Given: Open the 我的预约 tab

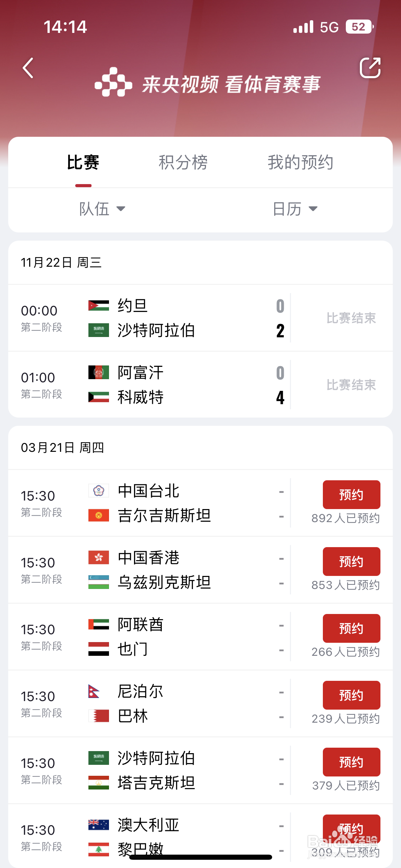Looking at the screenshot, I should coord(301,162).
